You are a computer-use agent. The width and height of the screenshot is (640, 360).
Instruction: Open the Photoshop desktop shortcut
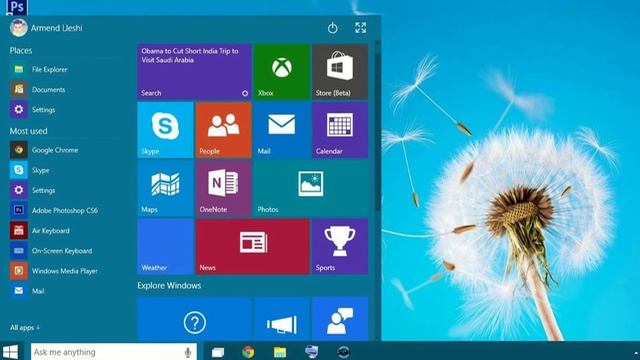point(17,7)
